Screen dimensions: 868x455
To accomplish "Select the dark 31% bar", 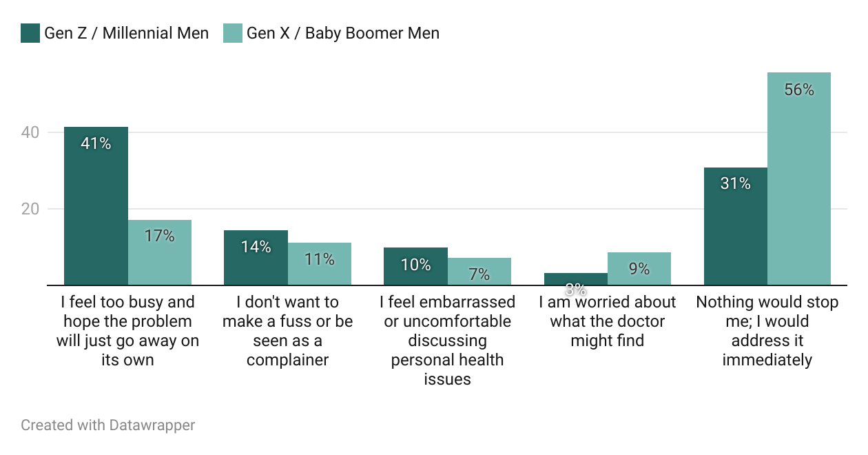I will [735, 226].
